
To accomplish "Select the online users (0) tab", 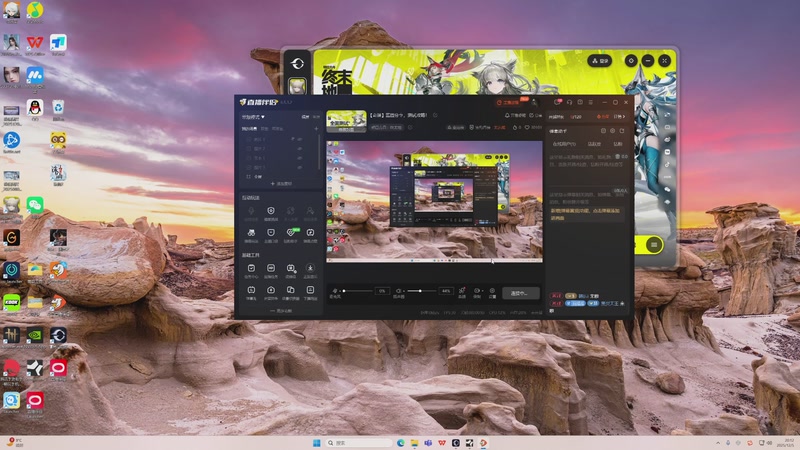I will tap(564, 144).
